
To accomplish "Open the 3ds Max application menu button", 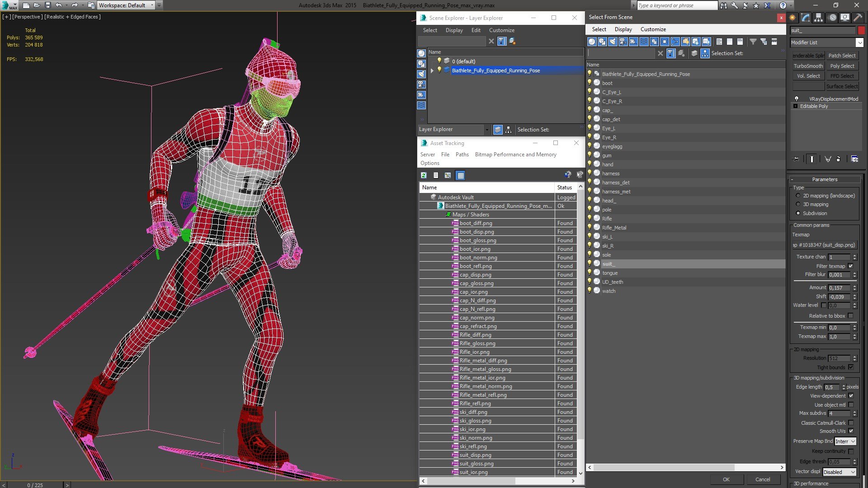I will pyautogui.click(x=9, y=5).
